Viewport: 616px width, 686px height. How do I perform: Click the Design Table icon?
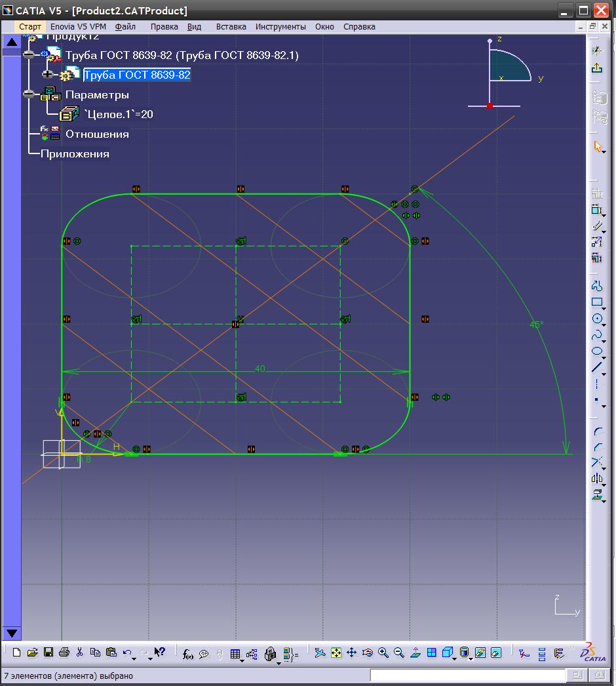[235, 654]
